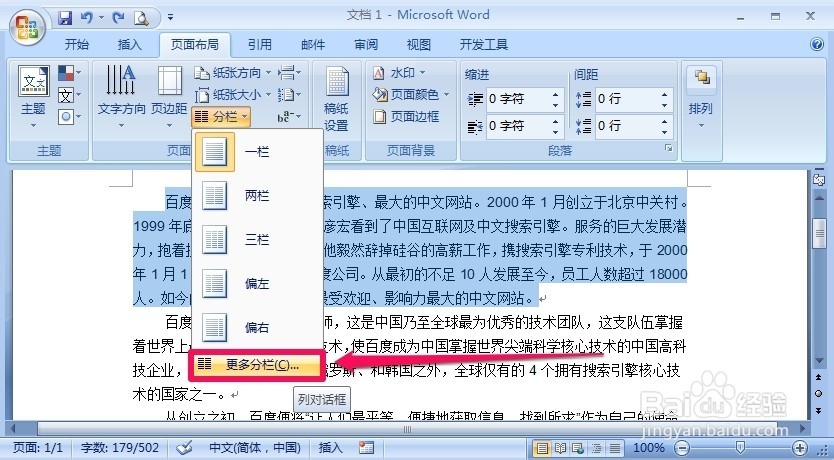834x460 pixels.
Task: Open hyphenation bc dropdown icon
Action: coord(289,116)
